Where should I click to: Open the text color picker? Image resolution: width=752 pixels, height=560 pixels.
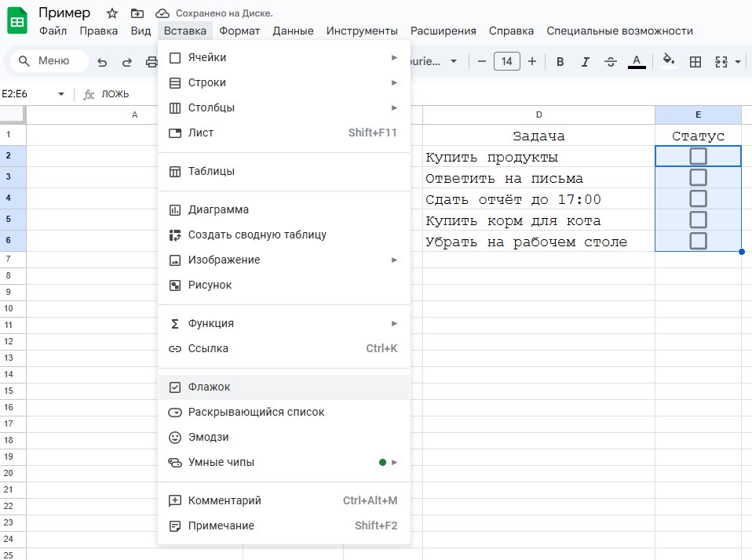pos(637,61)
